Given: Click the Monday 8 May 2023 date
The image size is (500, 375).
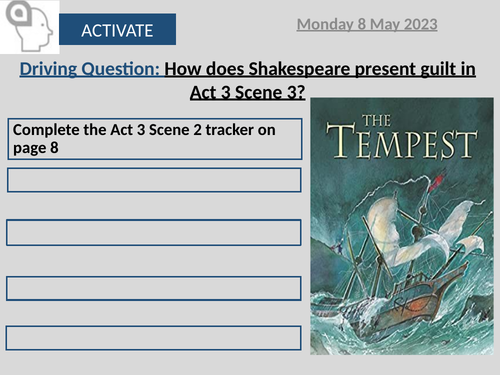Looking at the screenshot, I should 367,24.
